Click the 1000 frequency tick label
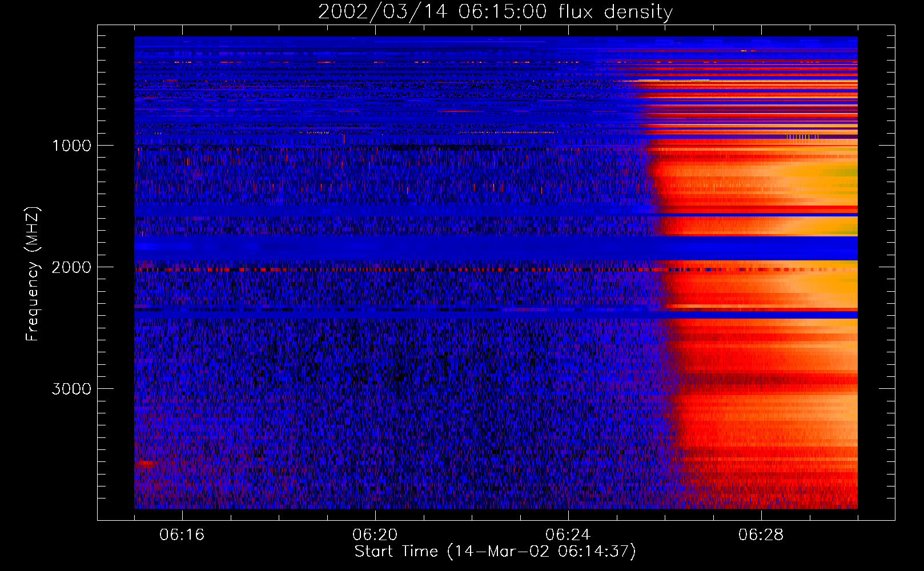 pyautogui.click(x=71, y=146)
